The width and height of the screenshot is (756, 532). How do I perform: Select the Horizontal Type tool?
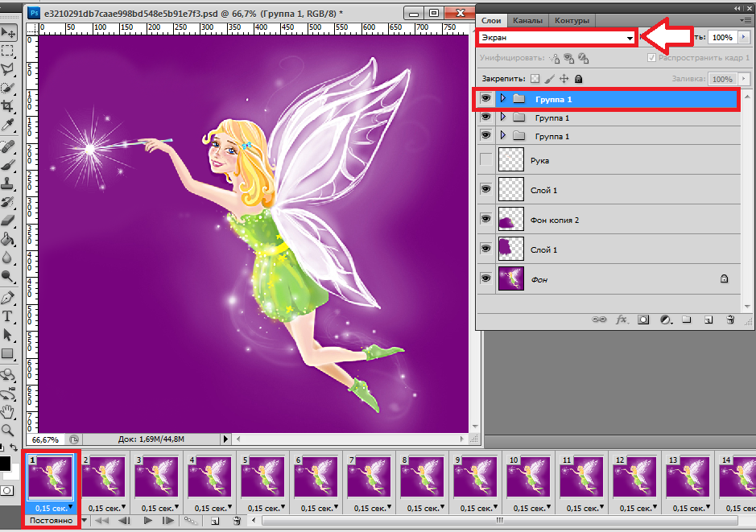pos(9,315)
